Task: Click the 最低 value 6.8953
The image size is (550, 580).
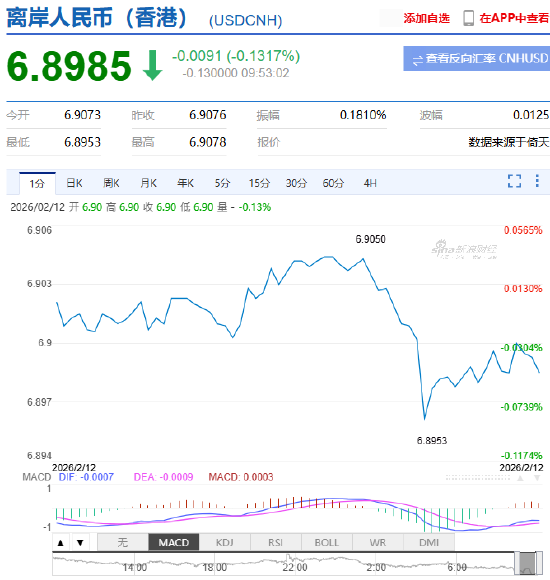Action: click(82, 142)
